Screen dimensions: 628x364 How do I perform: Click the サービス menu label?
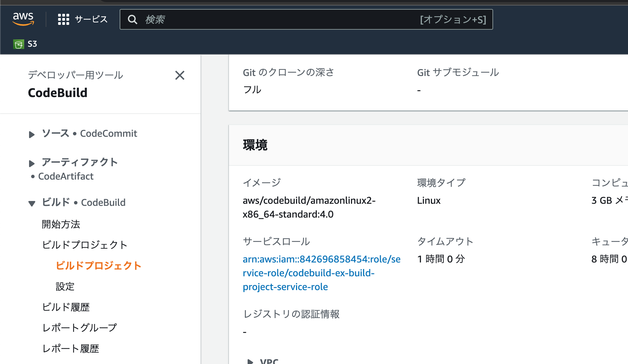pos(91,19)
